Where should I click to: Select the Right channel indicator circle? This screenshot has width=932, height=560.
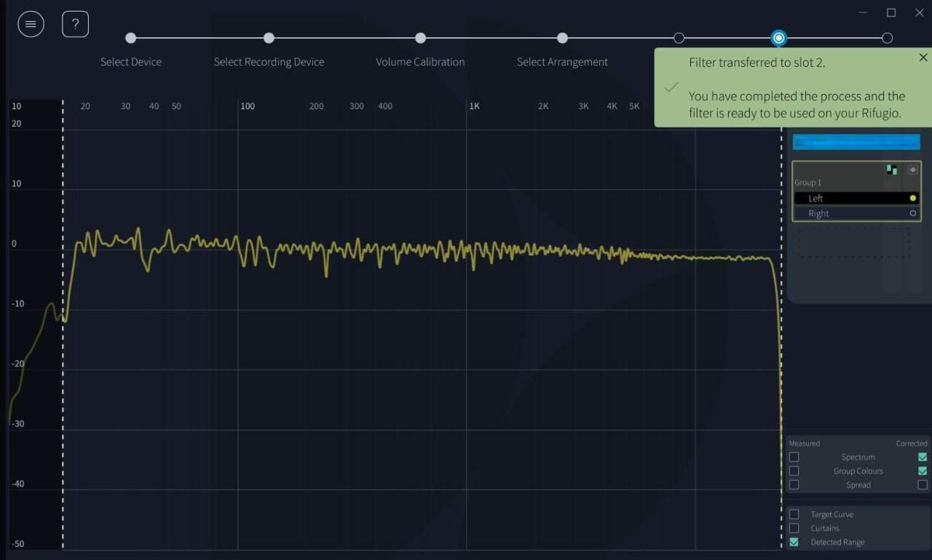[x=913, y=213]
